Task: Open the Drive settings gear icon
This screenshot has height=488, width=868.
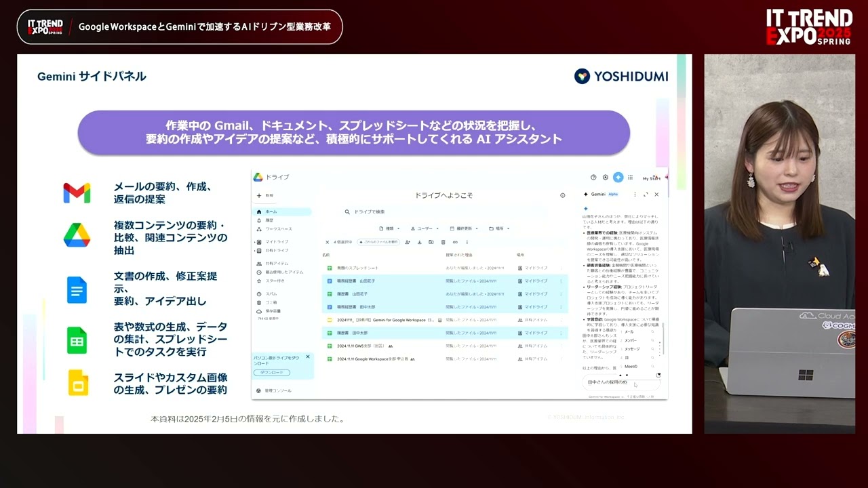Action: (606, 177)
